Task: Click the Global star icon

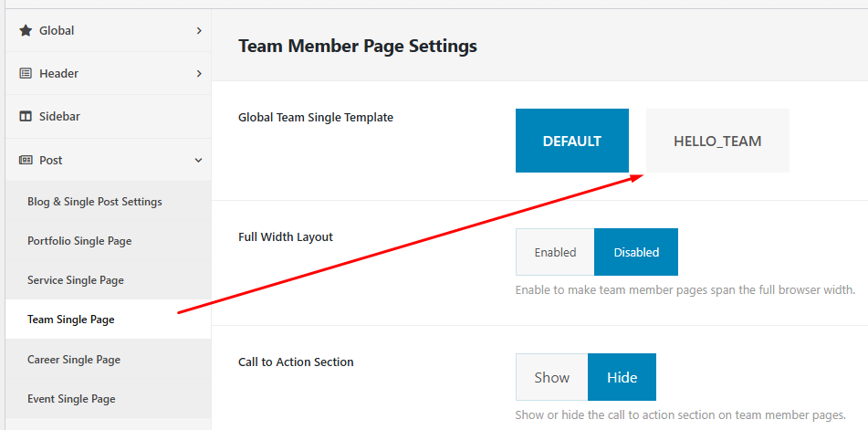Action: coord(26,30)
